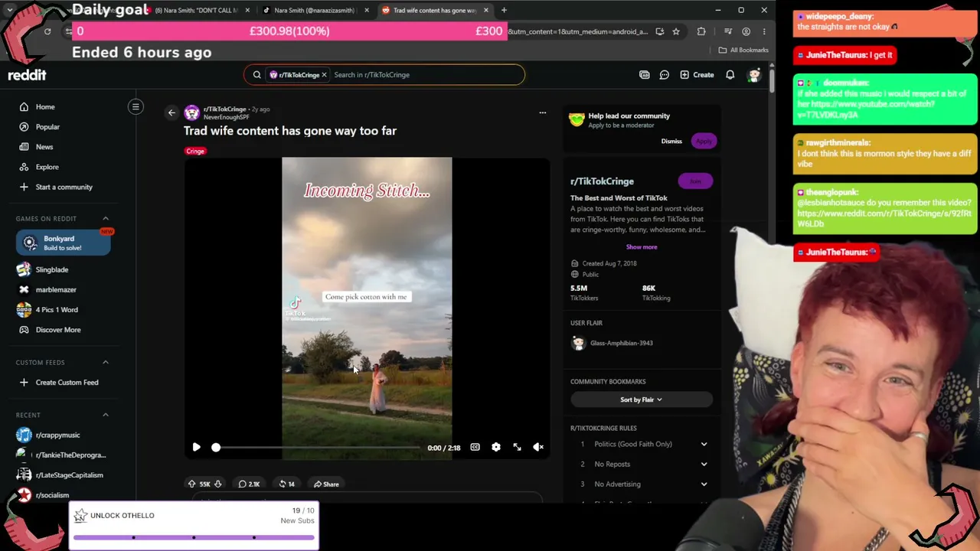Open the 2.1K comments
Image resolution: width=980 pixels, height=551 pixels.
click(249, 484)
